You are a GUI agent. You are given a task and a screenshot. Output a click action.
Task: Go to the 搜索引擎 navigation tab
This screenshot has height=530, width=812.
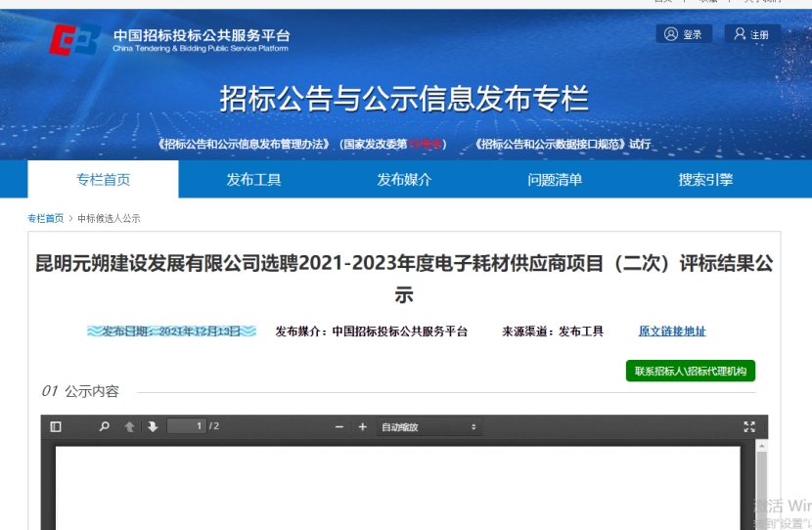click(705, 179)
